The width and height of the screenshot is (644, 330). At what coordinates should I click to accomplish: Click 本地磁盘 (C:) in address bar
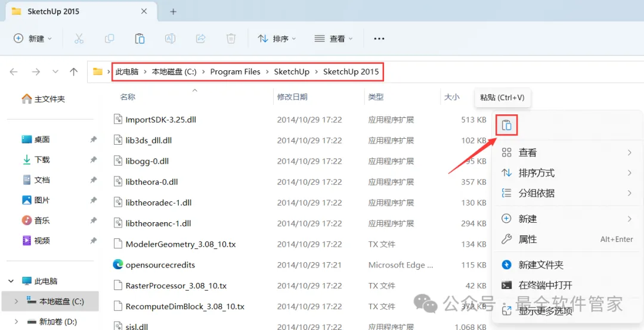[175, 72]
